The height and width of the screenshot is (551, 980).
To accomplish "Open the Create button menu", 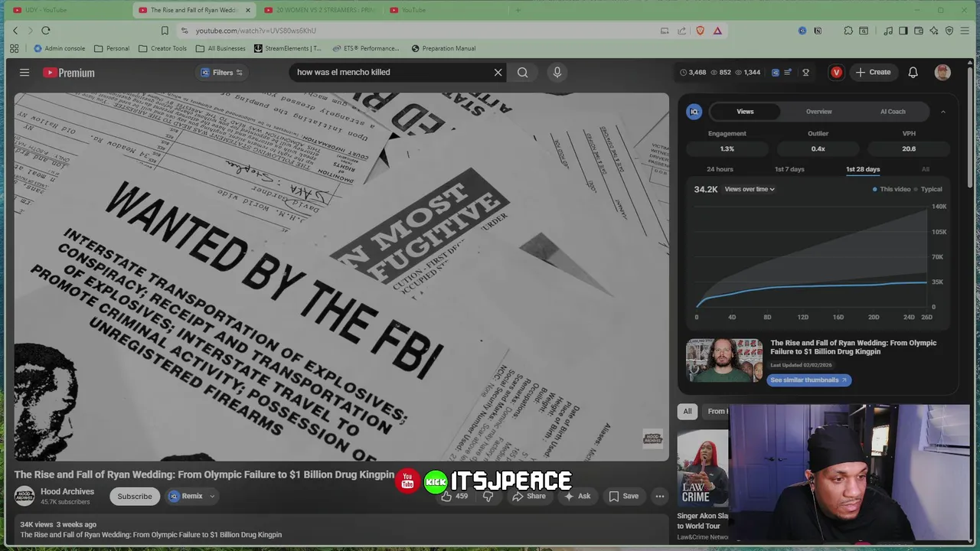I will (x=873, y=72).
